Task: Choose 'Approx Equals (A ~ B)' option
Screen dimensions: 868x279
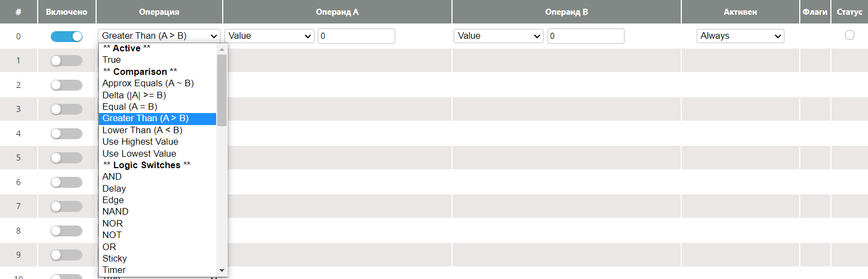Action: tap(148, 84)
